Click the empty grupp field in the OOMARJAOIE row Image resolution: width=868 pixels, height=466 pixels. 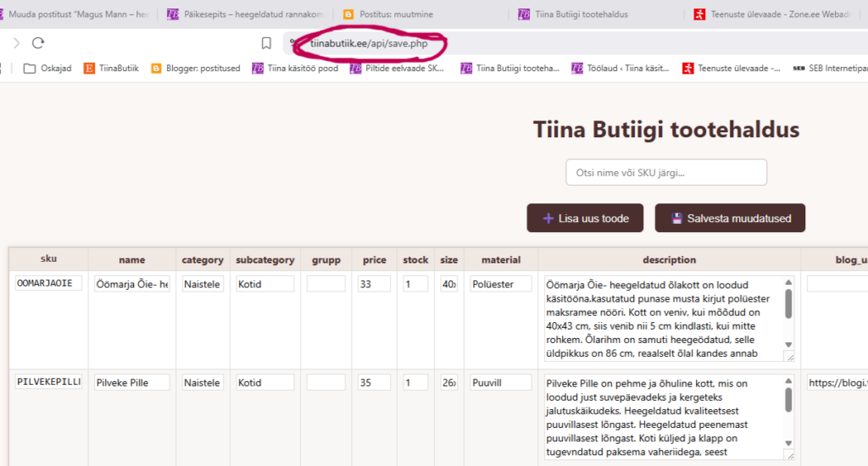point(326,284)
